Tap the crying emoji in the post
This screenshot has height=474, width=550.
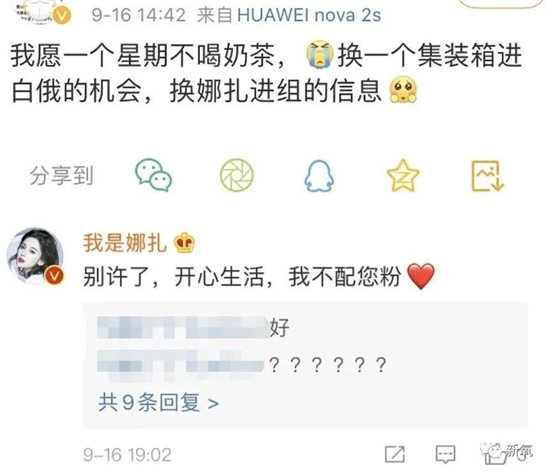[x=319, y=55]
